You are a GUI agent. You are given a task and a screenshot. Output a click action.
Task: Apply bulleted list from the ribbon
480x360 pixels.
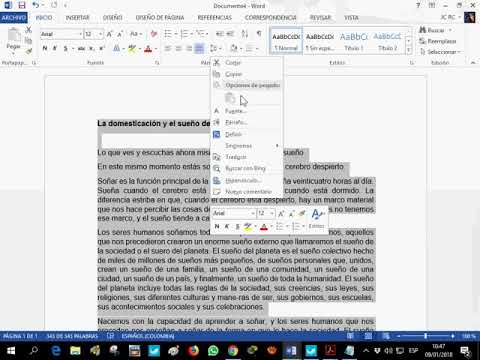(x=168, y=34)
